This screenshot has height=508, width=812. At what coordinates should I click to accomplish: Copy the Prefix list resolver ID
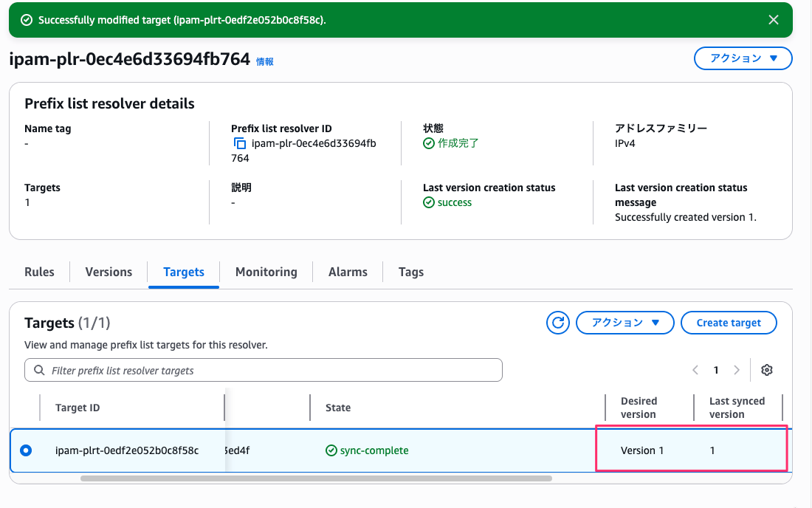239,144
